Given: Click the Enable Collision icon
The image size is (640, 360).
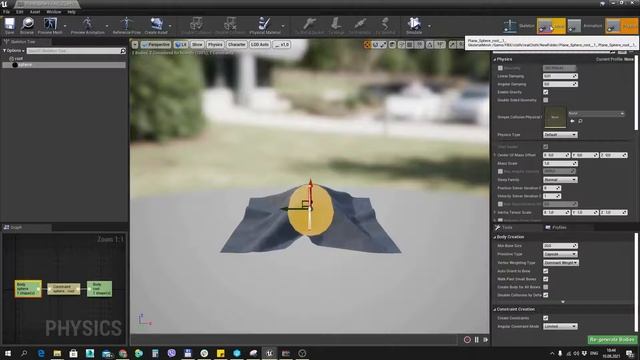Looking at the screenshot, I should tap(196, 24).
